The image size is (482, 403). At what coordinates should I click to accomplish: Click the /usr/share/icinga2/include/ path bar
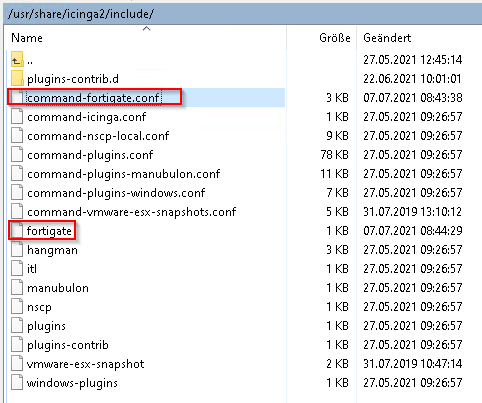244,14
